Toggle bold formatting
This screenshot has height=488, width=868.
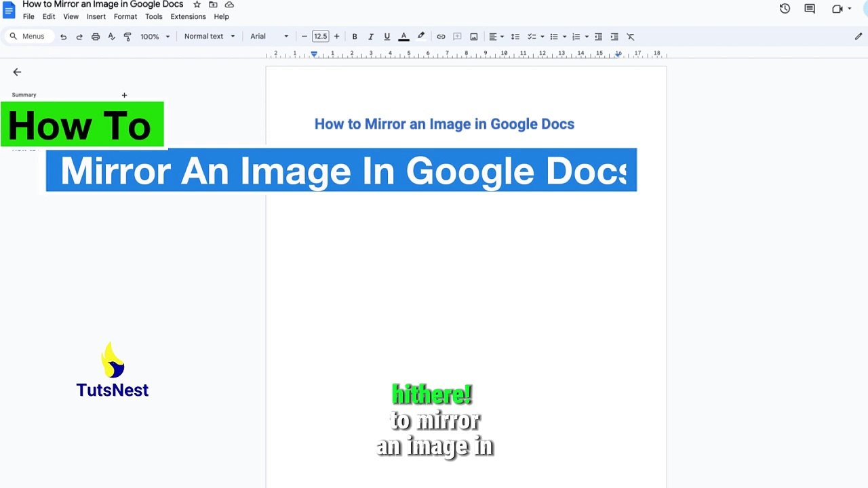354,37
